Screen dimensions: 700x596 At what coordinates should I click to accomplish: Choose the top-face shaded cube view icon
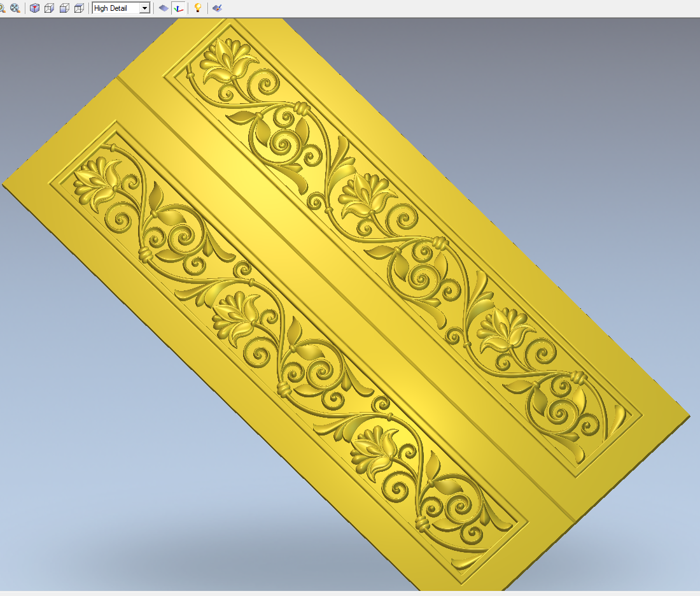point(79,8)
